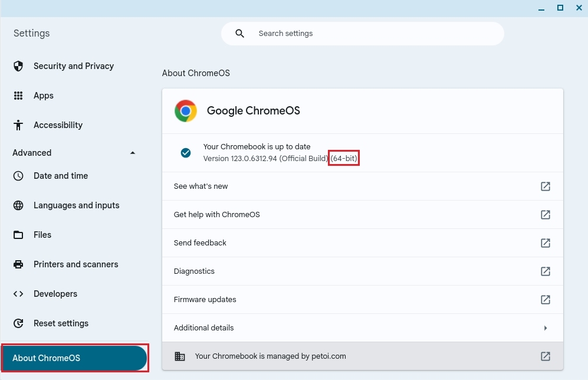Select About ChromeOS in the sidebar
This screenshot has height=380, width=588.
pyautogui.click(x=74, y=358)
